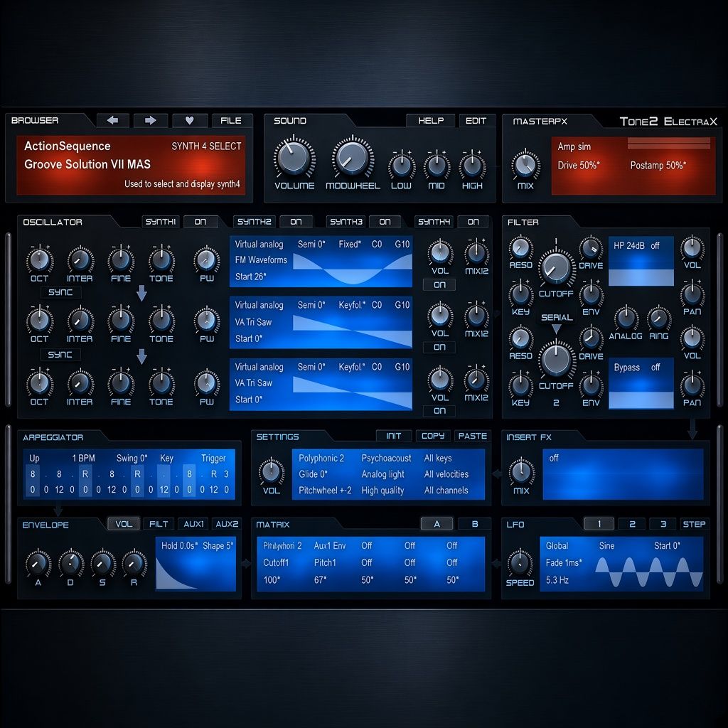The image size is (728, 728).
Task: Open the Bypass filter 2 type selector
Action: [627, 368]
